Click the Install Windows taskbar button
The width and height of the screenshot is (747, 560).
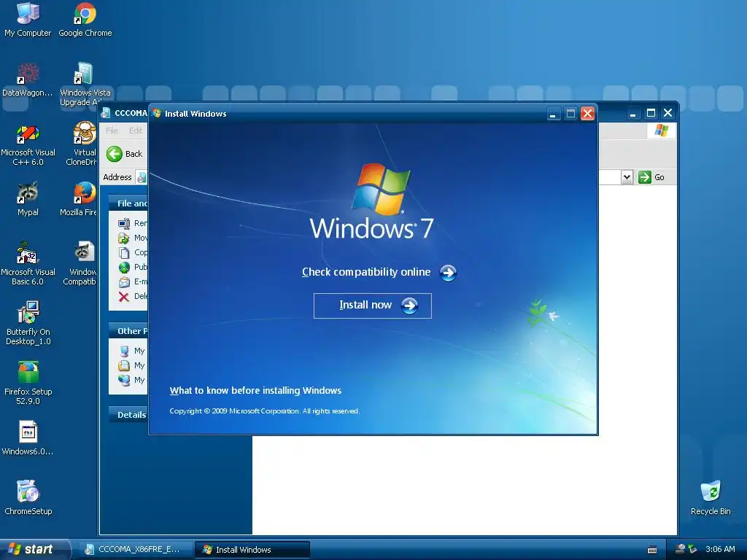(x=252, y=550)
